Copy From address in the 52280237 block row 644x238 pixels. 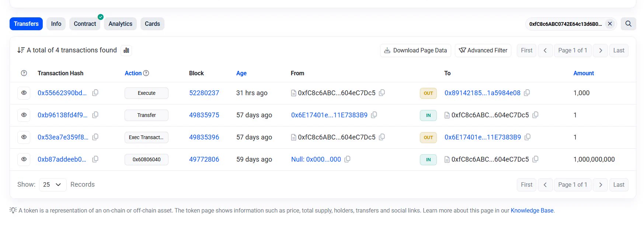pos(382,93)
